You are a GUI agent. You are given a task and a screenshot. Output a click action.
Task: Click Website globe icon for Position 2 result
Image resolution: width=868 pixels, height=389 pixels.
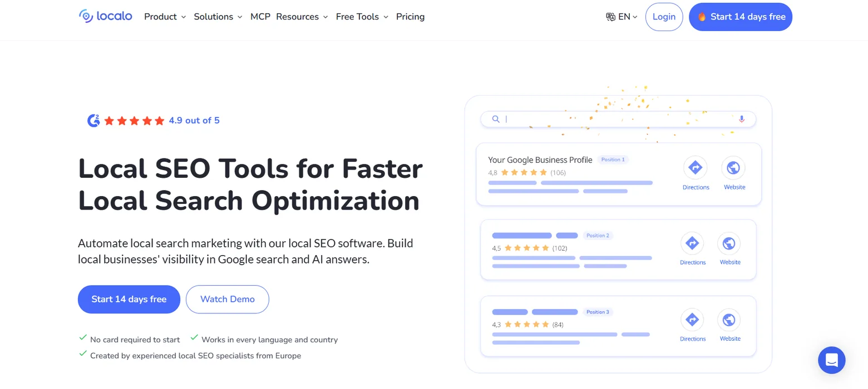click(729, 243)
